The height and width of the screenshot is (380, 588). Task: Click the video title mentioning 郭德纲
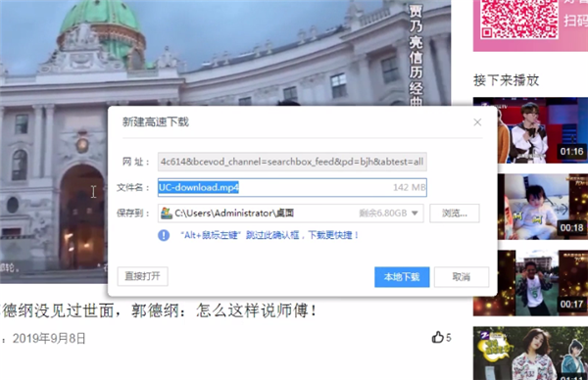pos(159,311)
